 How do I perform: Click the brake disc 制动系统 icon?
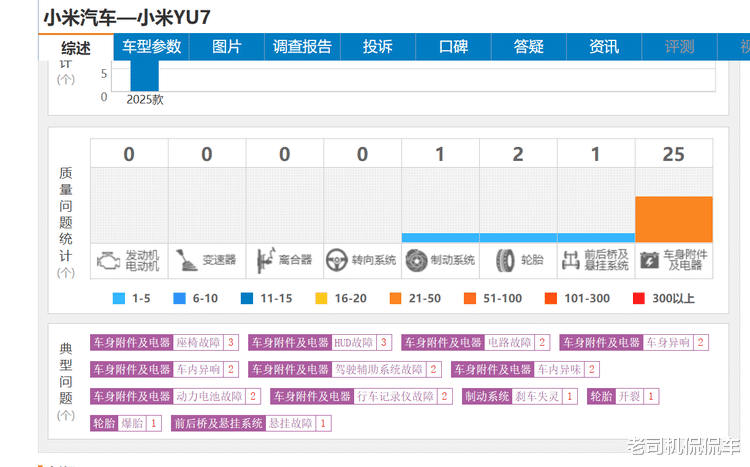[x=416, y=260]
